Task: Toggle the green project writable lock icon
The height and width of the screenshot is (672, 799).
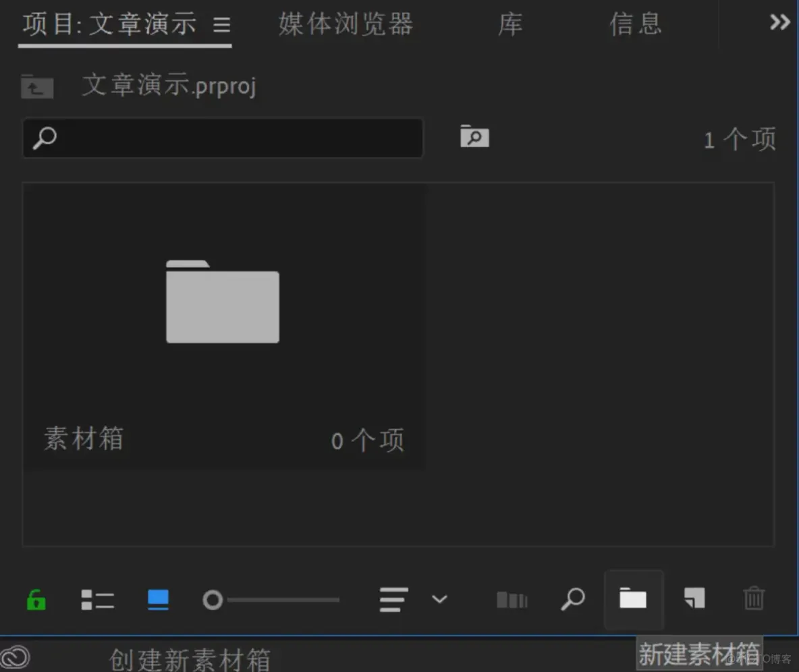Action: (36, 599)
